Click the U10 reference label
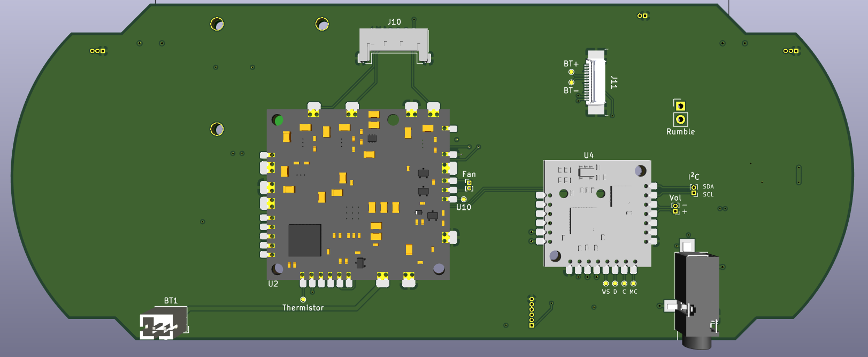The width and height of the screenshot is (868, 357). (464, 208)
